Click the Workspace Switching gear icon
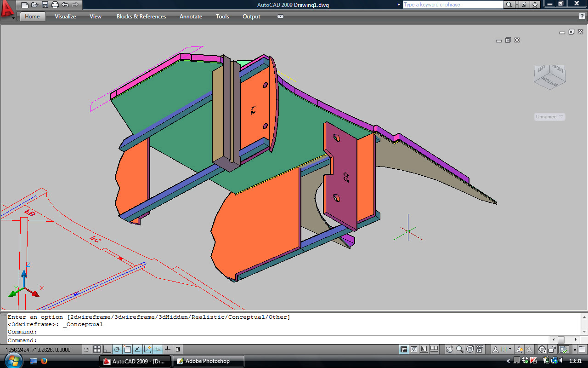 tap(542, 349)
